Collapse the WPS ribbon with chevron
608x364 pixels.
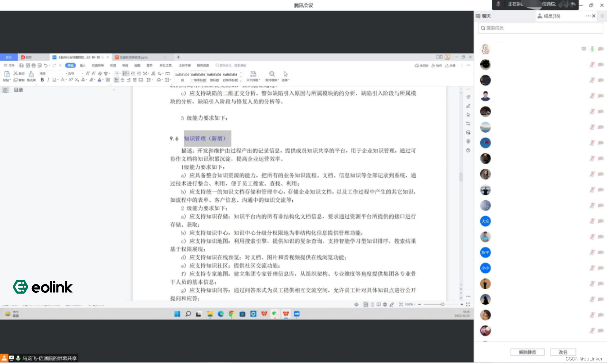pos(468,66)
